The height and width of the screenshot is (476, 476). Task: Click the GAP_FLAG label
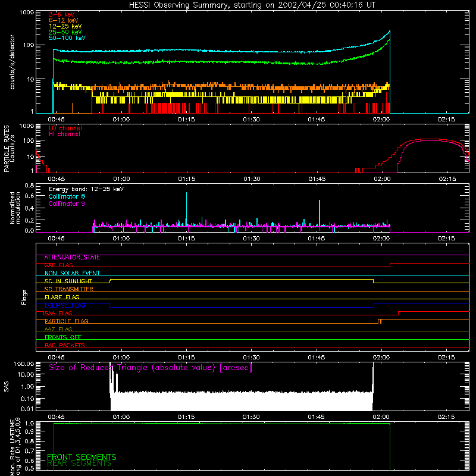tap(58, 265)
